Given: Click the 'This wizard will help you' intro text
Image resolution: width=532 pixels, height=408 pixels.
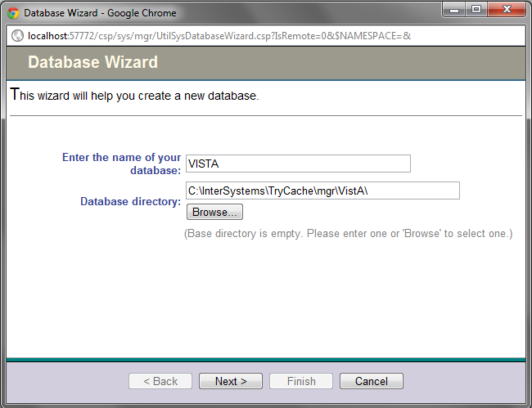Looking at the screenshot, I should pos(135,96).
